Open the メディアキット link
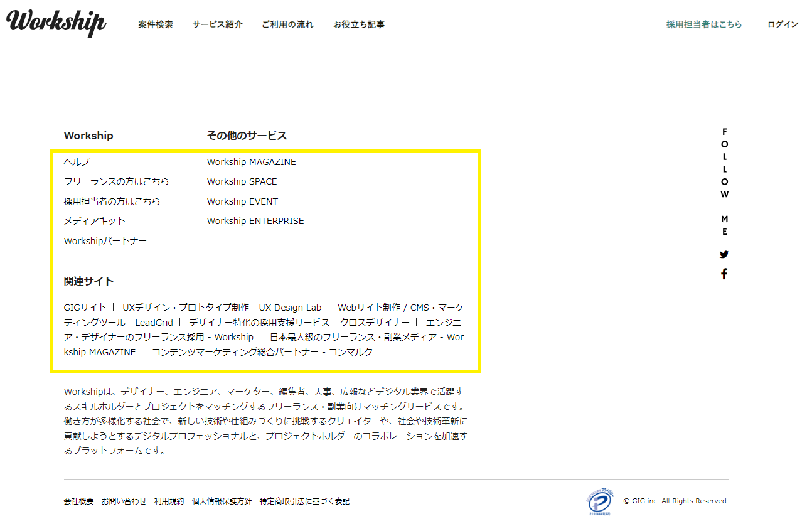 pos(95,221)
